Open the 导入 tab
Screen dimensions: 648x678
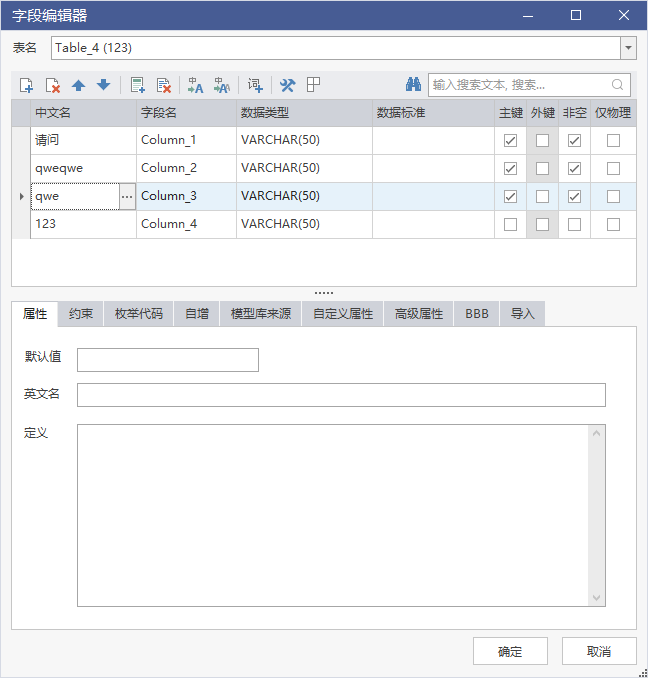click(x=523, y=314)
